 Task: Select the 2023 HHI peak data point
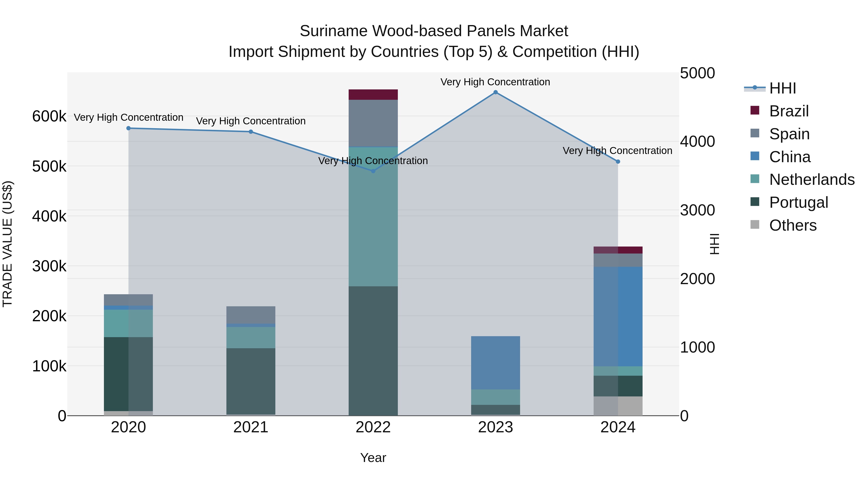[495, 92]
